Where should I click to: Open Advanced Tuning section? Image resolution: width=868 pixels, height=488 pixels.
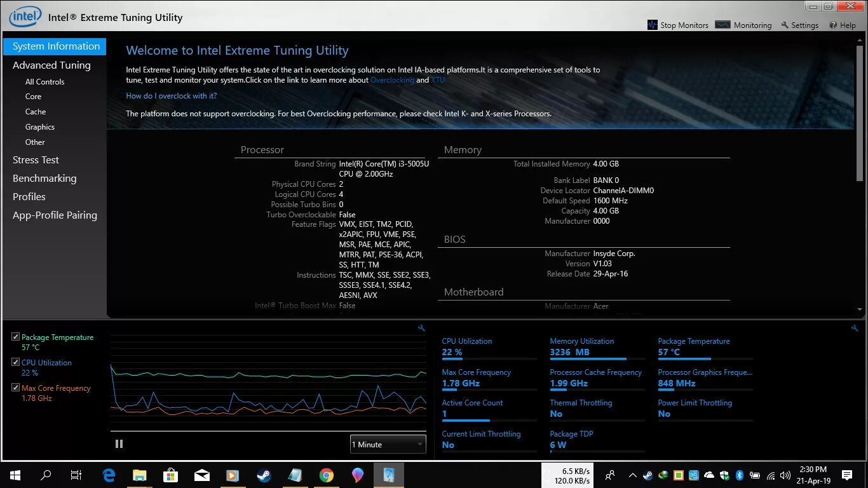51,65
